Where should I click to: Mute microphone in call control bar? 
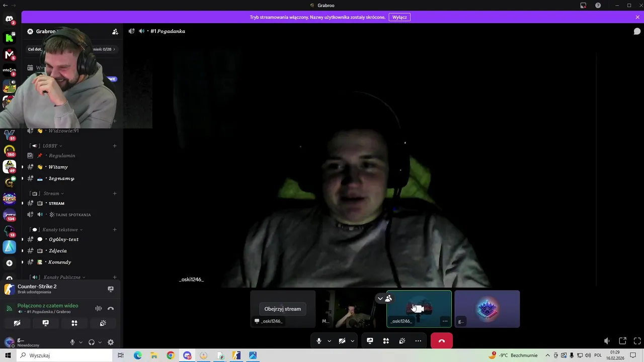click(318, 341)
